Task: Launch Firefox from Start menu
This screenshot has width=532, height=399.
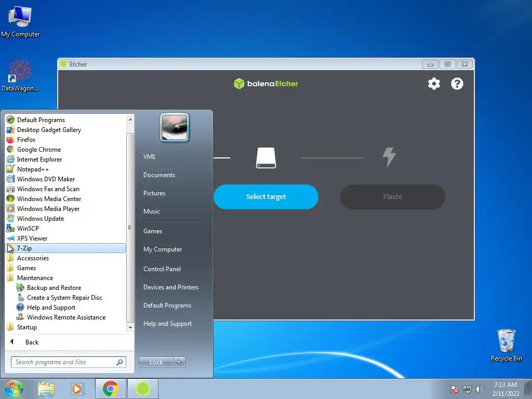Action: coord(66,139)
